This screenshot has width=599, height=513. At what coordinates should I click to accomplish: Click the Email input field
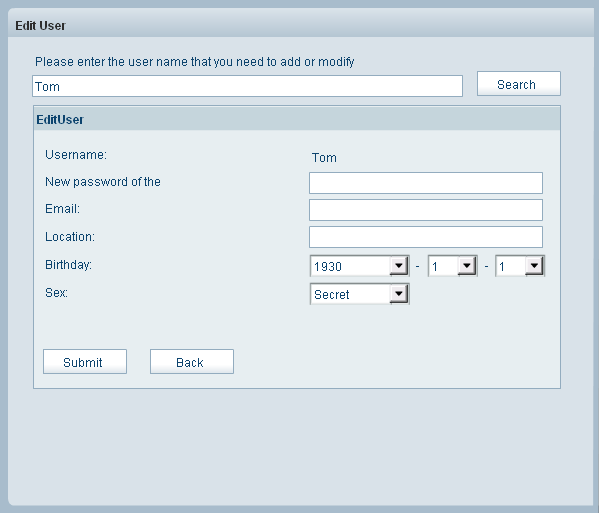[x=426, y=210]
